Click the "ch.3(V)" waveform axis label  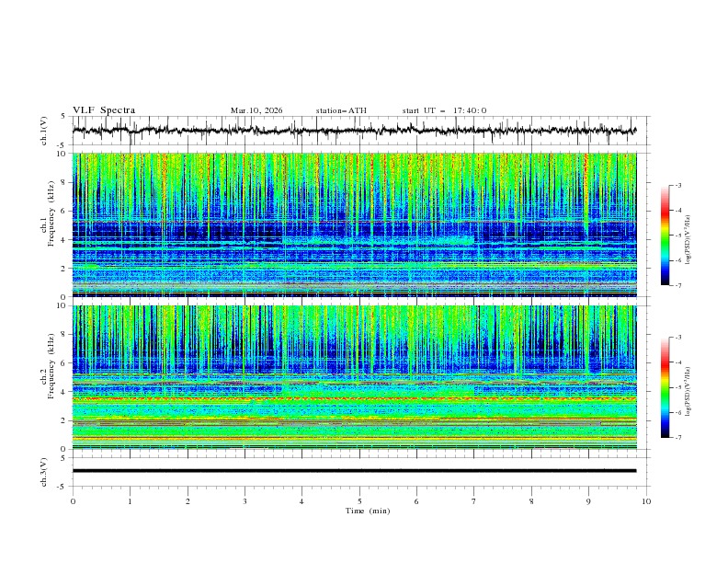(44, 472)
